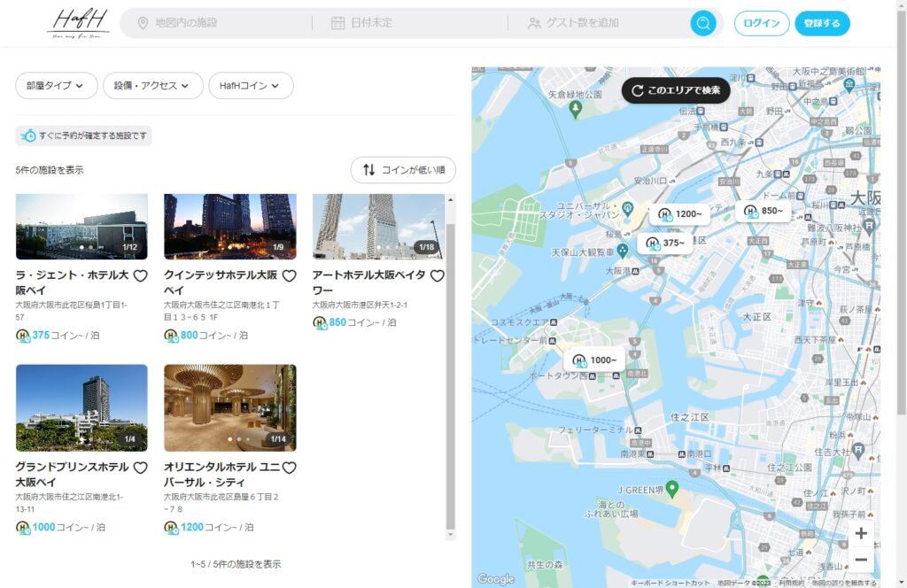The image size is (907, 588).
Task: Click the 登録する button
Action: point(822,23)
